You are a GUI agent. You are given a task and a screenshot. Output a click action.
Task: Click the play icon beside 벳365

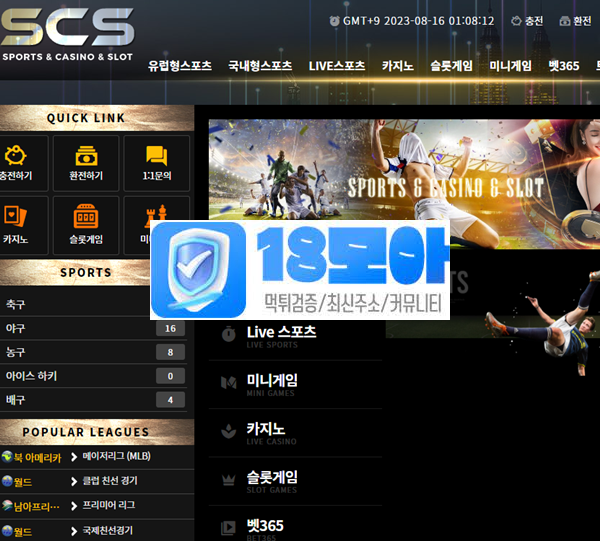pyautogui.click(x=228, y=528)
